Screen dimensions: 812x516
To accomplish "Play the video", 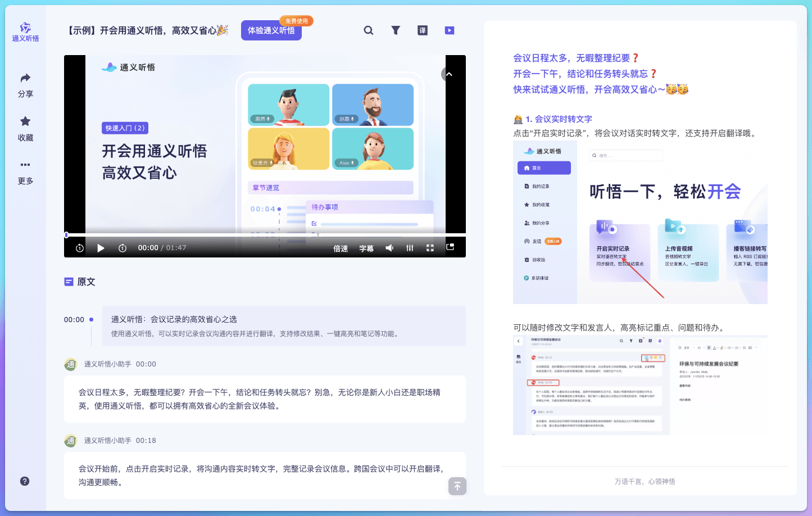I will pos(101,248).
